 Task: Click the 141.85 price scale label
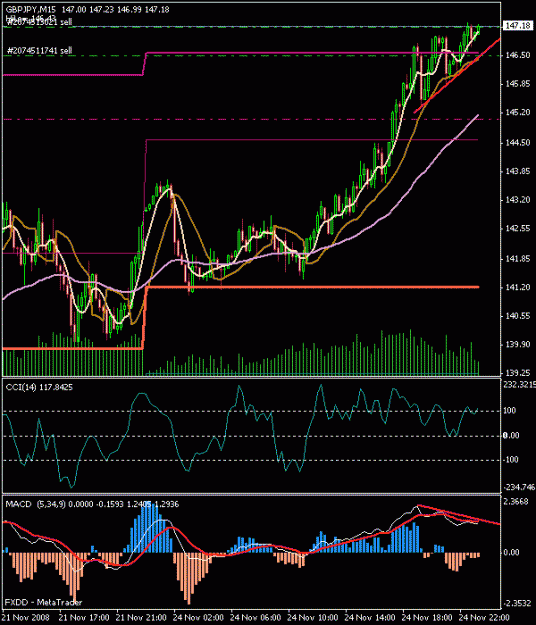point(518,259)
